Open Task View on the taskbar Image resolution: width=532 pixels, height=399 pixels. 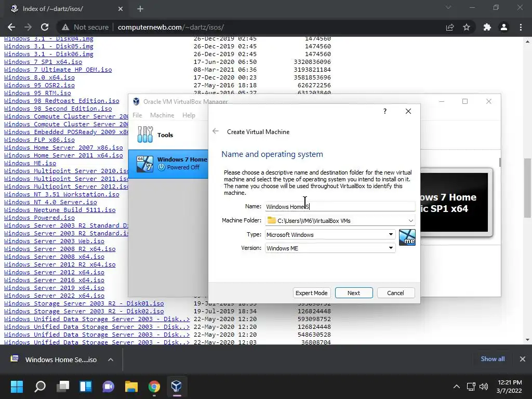[x=63, y=386]
